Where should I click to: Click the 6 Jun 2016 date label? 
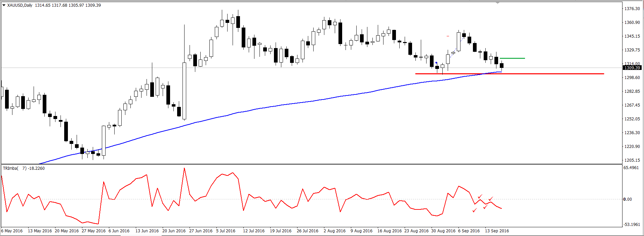click(x=119, y=231)
